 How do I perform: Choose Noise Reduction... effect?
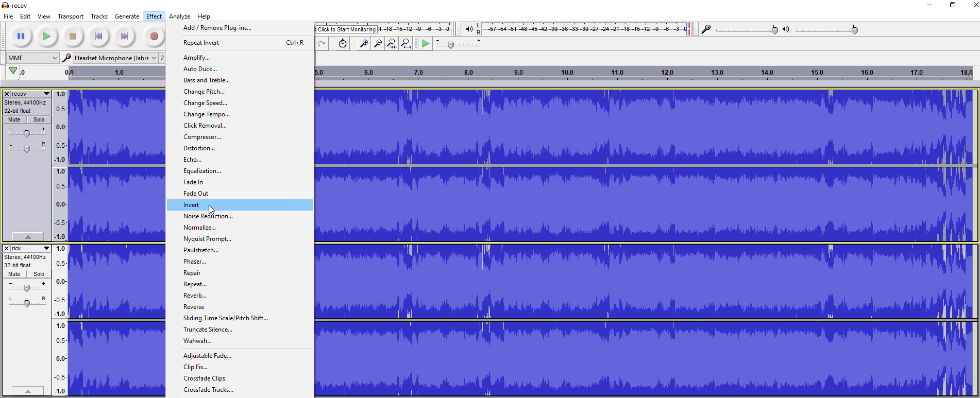208,216
